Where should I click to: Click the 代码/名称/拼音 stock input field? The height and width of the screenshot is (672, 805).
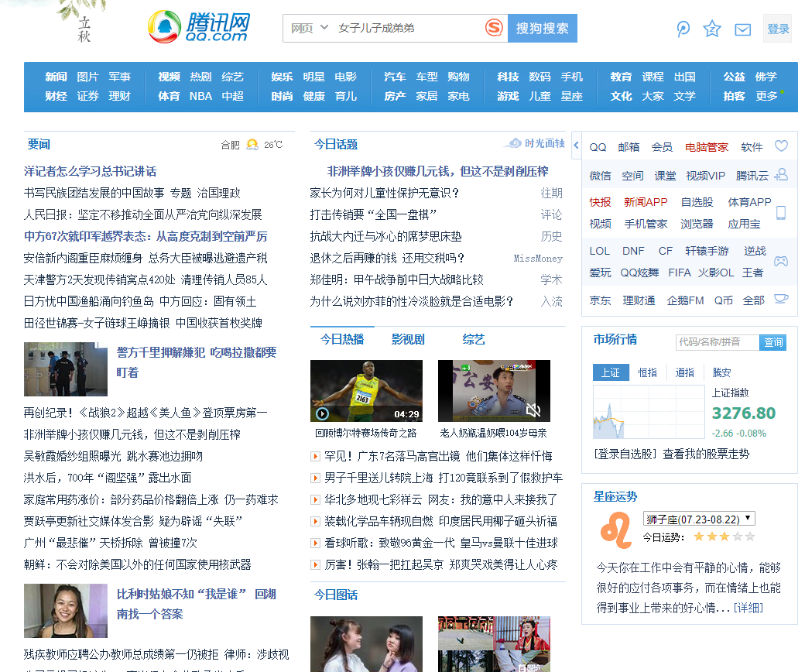click(x=718, y=342)
